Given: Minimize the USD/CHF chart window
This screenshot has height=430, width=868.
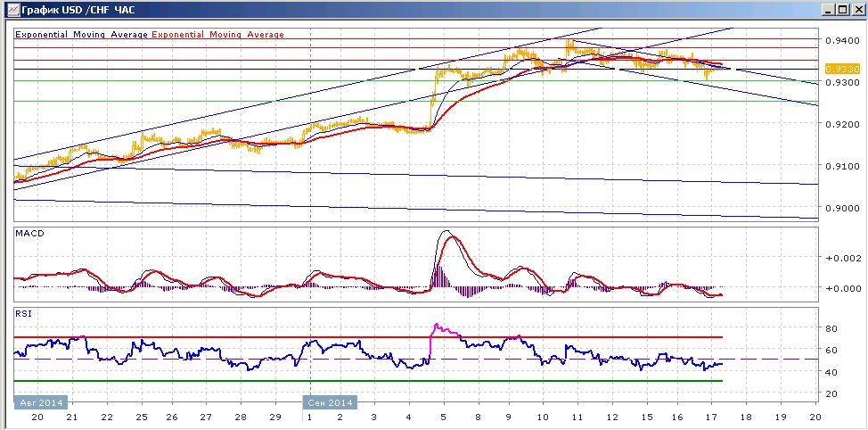Looking at the screenshot, I should (x=828, y=10).
